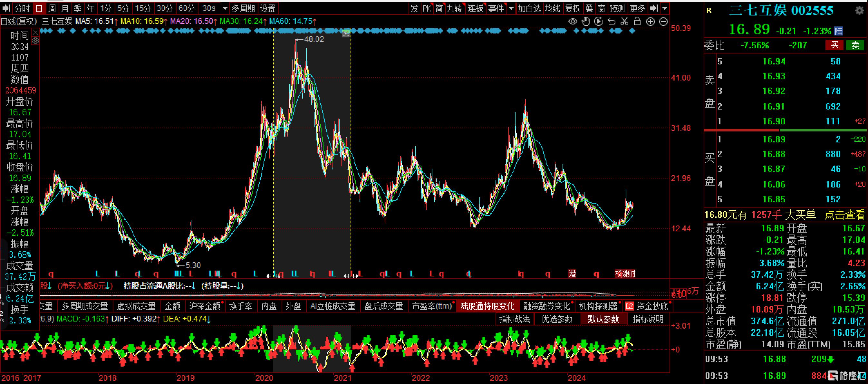This screenshot has width=868, height=384.
Task: Click 加自选 to add to watchlist
Action: tap(529, 8)
